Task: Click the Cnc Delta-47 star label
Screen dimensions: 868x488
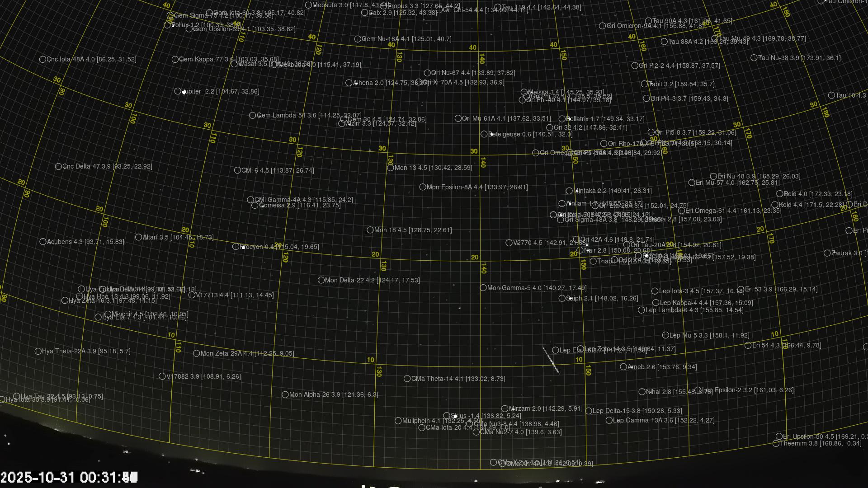Action: pos(107,166)
